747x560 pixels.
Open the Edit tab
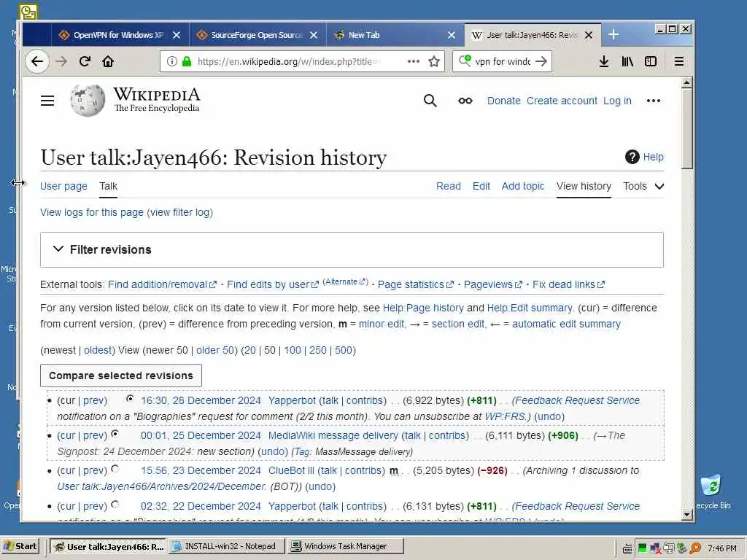point(481,186)
